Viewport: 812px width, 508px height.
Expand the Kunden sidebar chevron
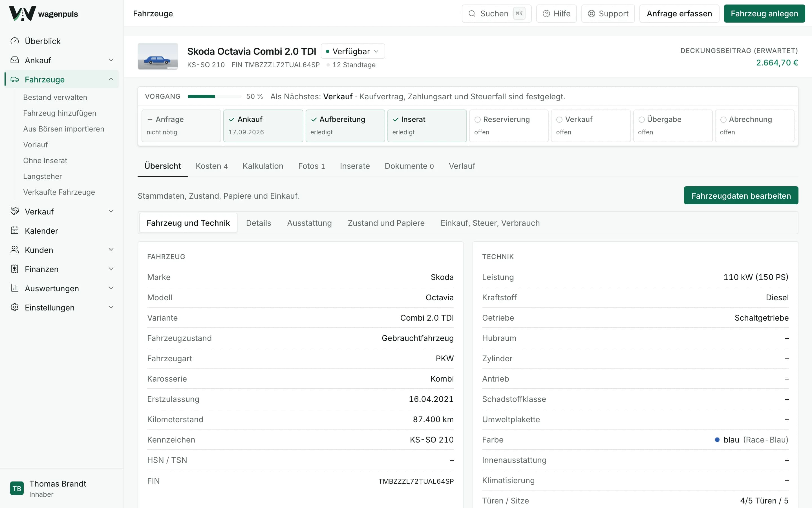point(111,250)
